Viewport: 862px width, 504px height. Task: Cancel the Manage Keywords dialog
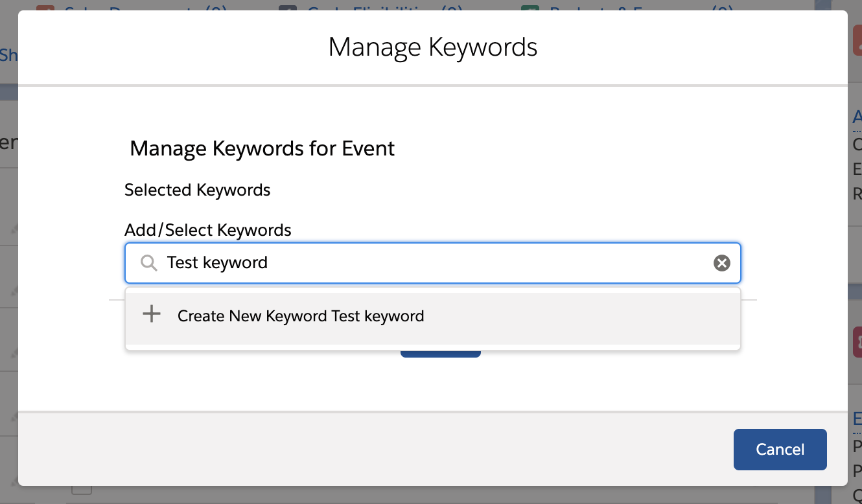pyautogui.click(x=780, y=449)
